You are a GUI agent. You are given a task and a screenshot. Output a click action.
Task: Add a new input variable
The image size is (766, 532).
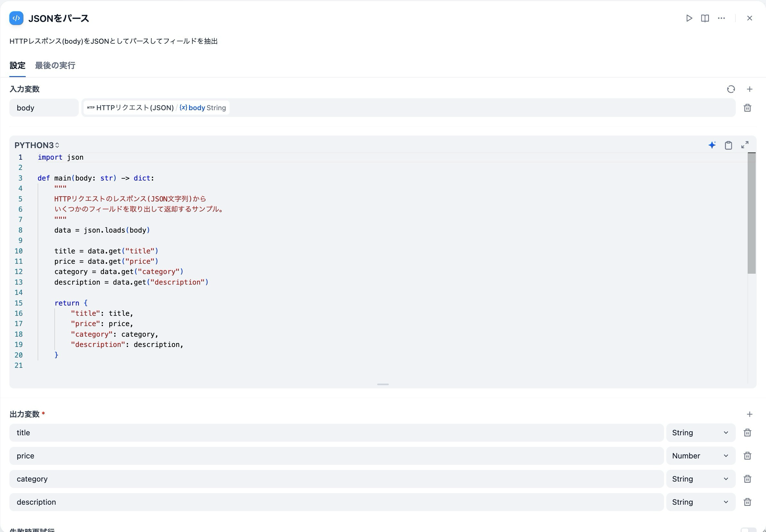[x=750, y=89]
